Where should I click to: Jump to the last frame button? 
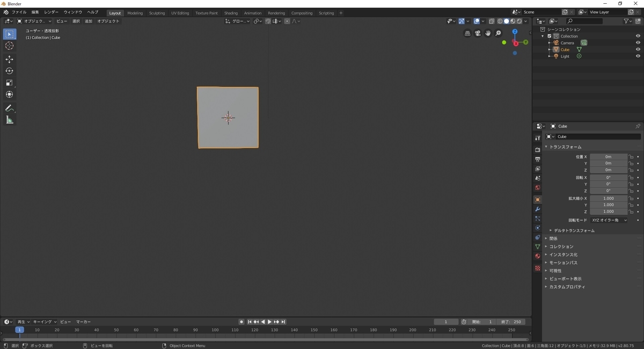click(x=283, y=322)
